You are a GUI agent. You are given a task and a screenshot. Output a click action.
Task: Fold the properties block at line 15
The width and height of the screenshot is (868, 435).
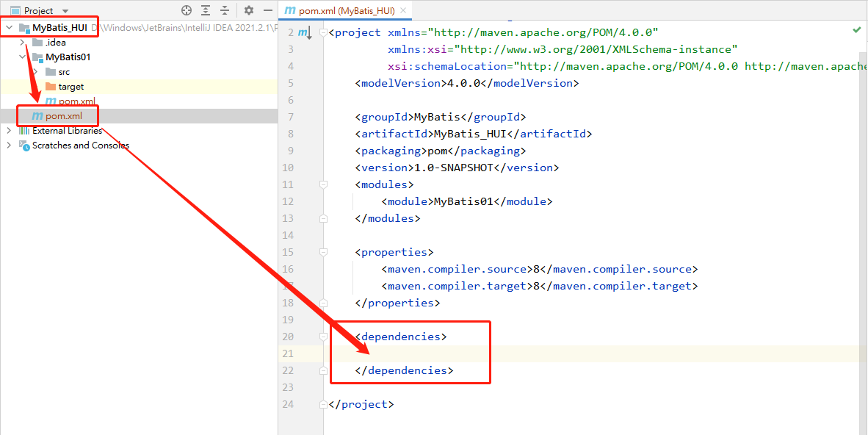[324, 252]
